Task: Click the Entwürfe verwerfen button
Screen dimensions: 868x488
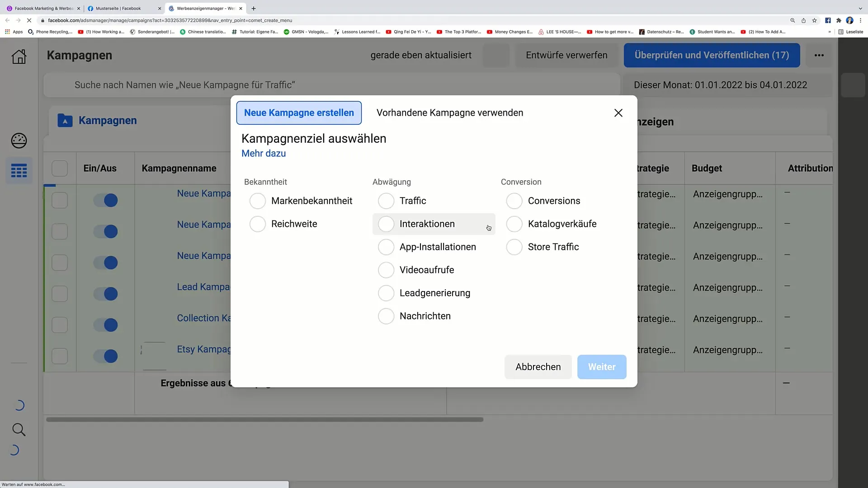Action: pyautogui.click(x=566, y=55)
